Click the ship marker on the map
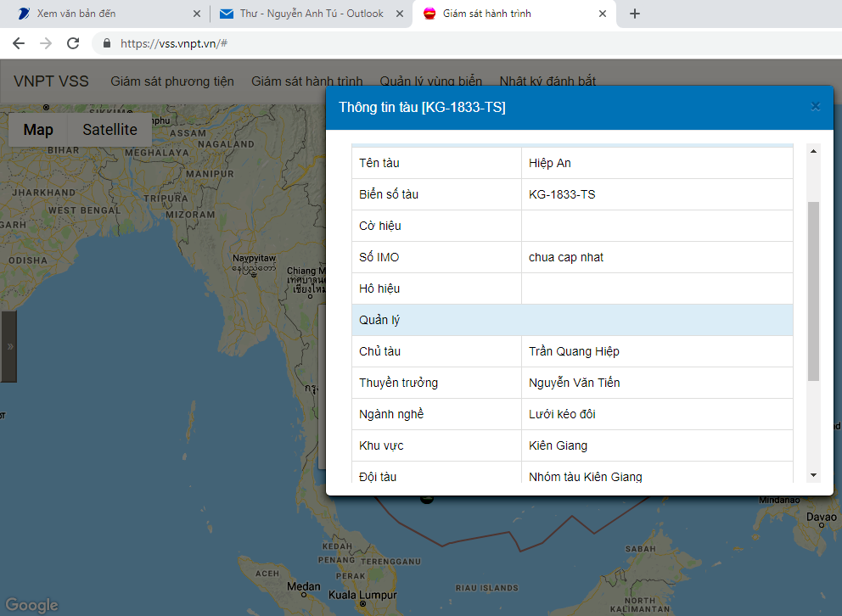Image resolution: width=842 pixels, height=616 pixels. point(427,499)
